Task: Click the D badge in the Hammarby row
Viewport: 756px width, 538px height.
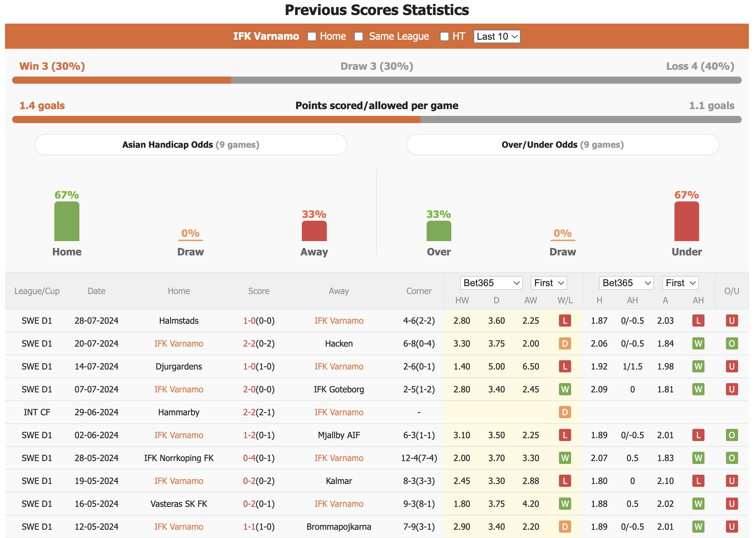Action: click(565, 412)
